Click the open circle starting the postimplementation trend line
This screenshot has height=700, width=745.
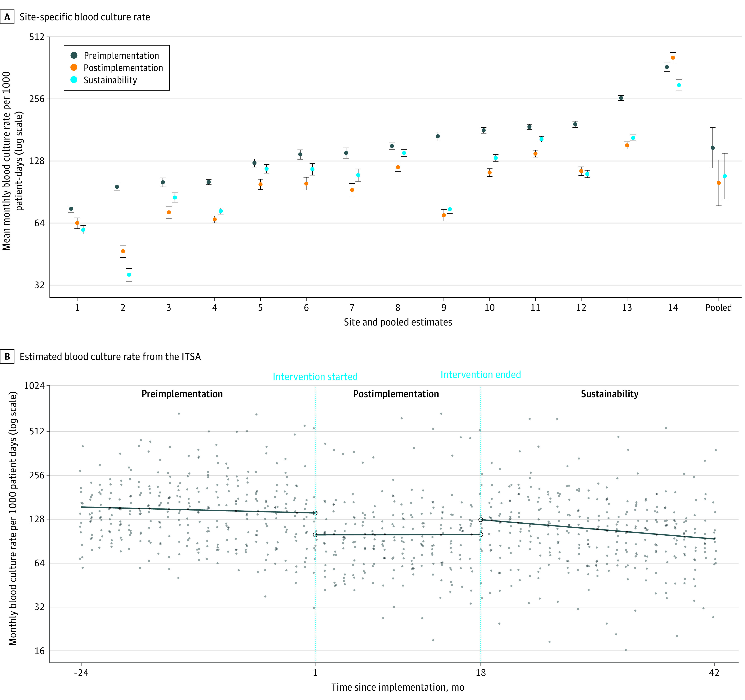315,535
